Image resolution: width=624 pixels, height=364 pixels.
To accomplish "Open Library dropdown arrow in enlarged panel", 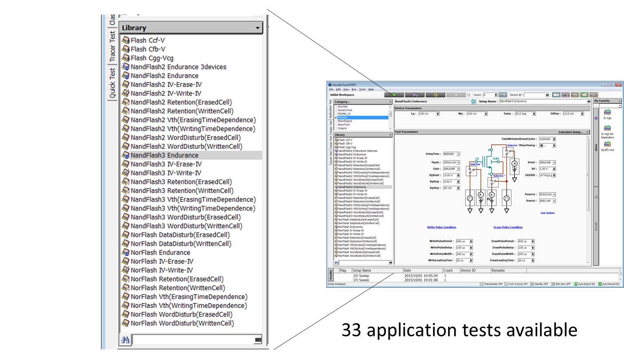I will point(257,28).
